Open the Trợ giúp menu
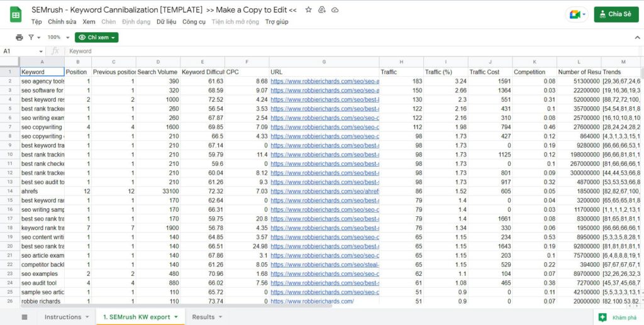Viewport: 644px width, 325px height. pos(277,22)
